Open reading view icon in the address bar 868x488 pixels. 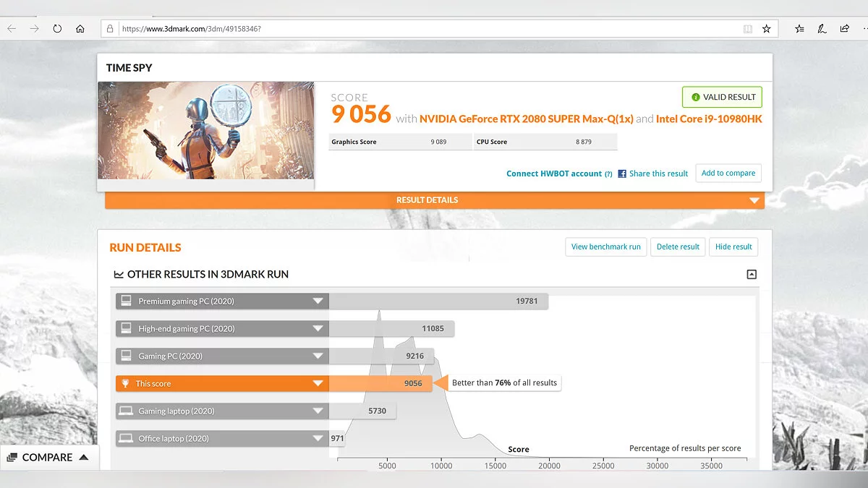748,29
